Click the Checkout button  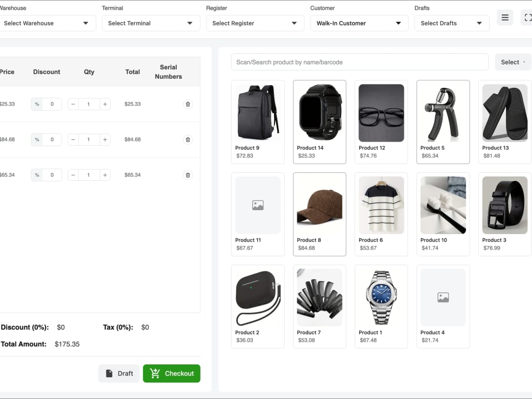tap(172, 373)
